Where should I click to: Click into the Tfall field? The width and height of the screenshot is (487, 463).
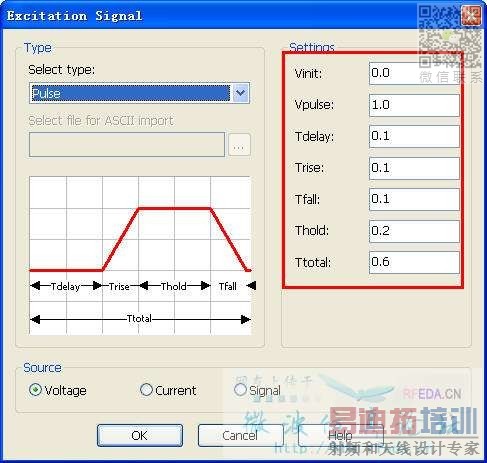(414, 199)
